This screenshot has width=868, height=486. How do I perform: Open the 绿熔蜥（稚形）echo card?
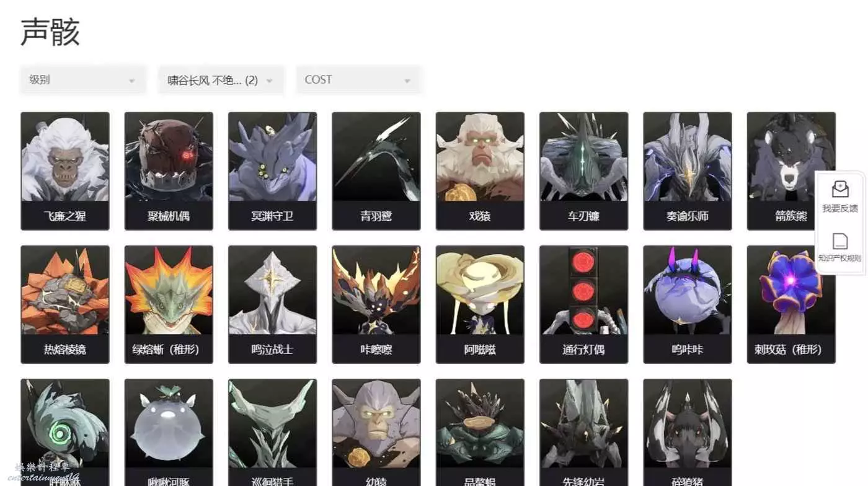[169, 304]
